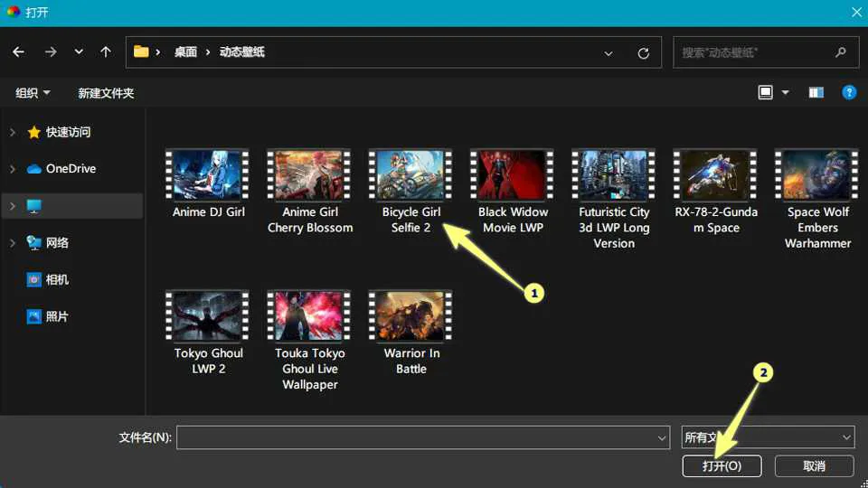
Task: Click the search magnifier icon
Action: 841,52
